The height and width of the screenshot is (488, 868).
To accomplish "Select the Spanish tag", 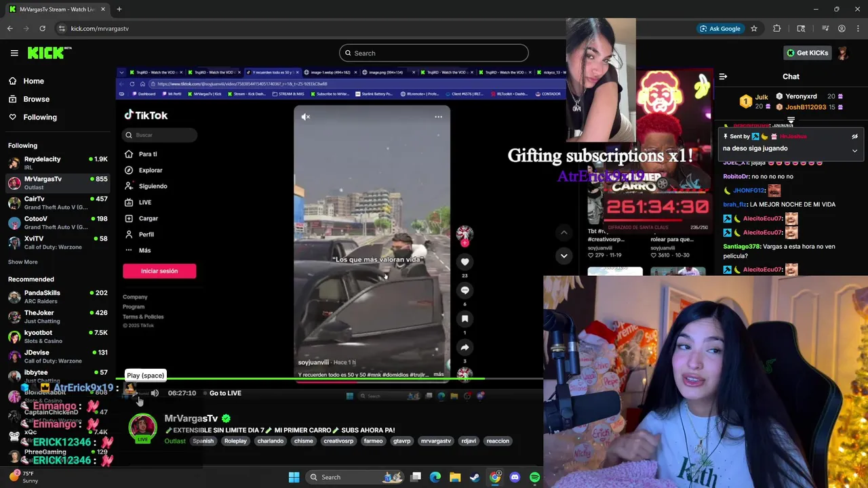I will coord(203,441).
